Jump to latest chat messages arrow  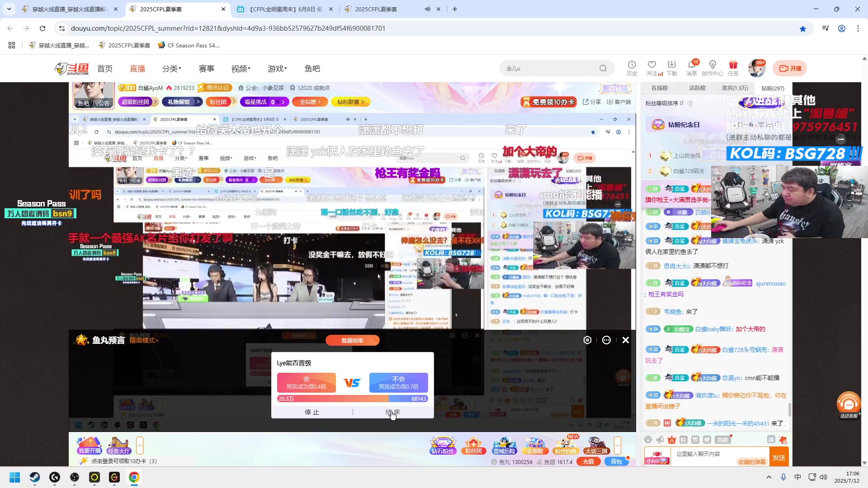coord(785,426)
